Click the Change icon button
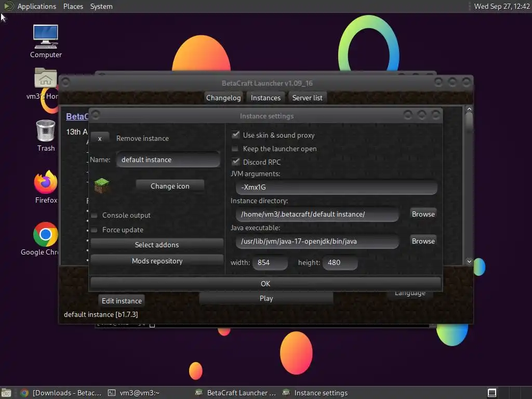 [170, 186]
